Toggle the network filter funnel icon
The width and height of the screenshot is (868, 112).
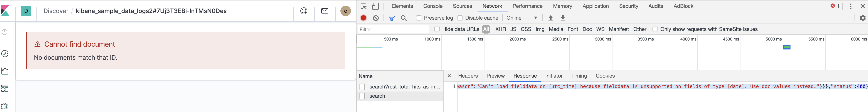(392, 18)
